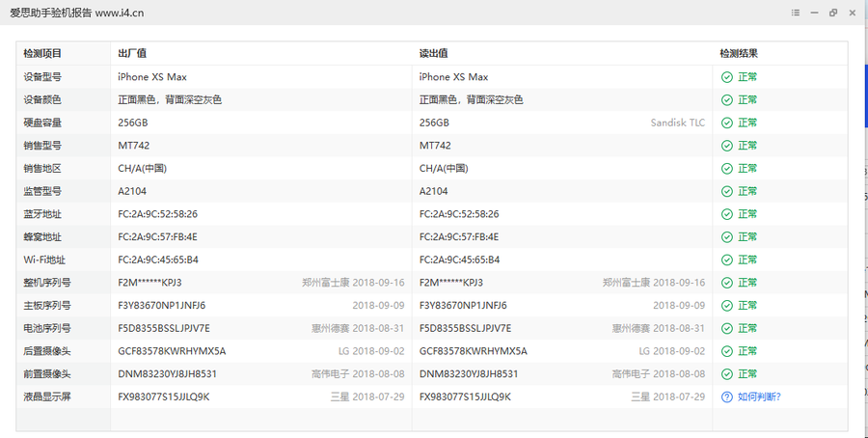The image size is (868, 438).
Task: Click factory Bluetooth address FC:2A:9C:52:58:26
Action: pyautogui.click(x=158, y=214)
